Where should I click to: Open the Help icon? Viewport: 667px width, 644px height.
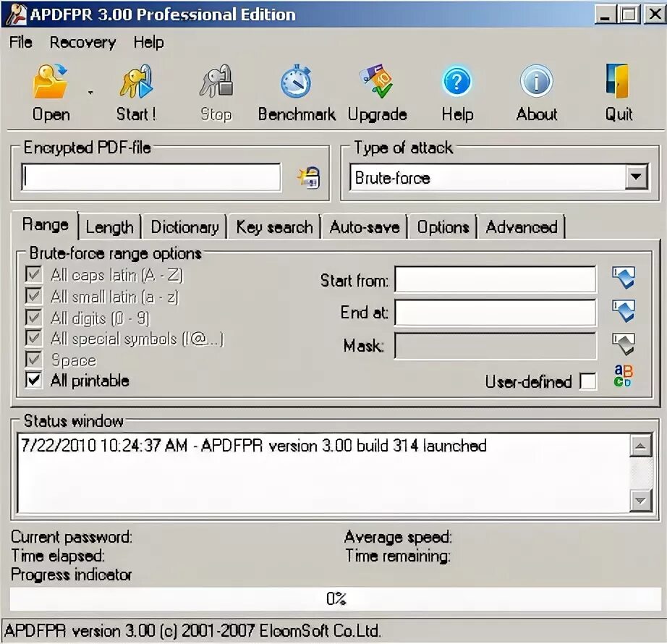456,87
